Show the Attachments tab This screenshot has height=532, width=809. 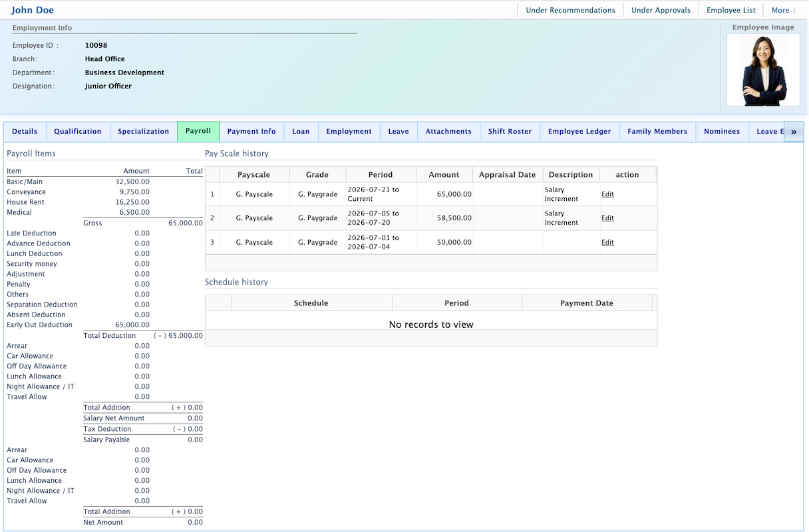click(x=448, y=132)
